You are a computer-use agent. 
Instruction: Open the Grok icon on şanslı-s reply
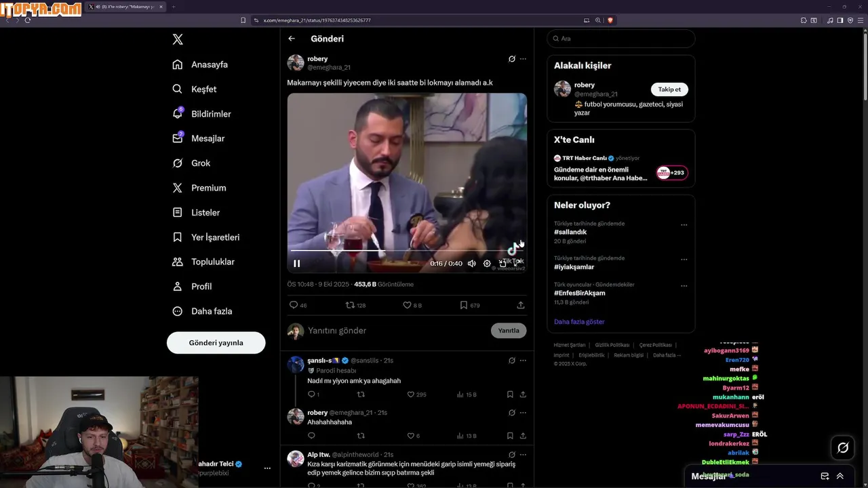[512, 361]
